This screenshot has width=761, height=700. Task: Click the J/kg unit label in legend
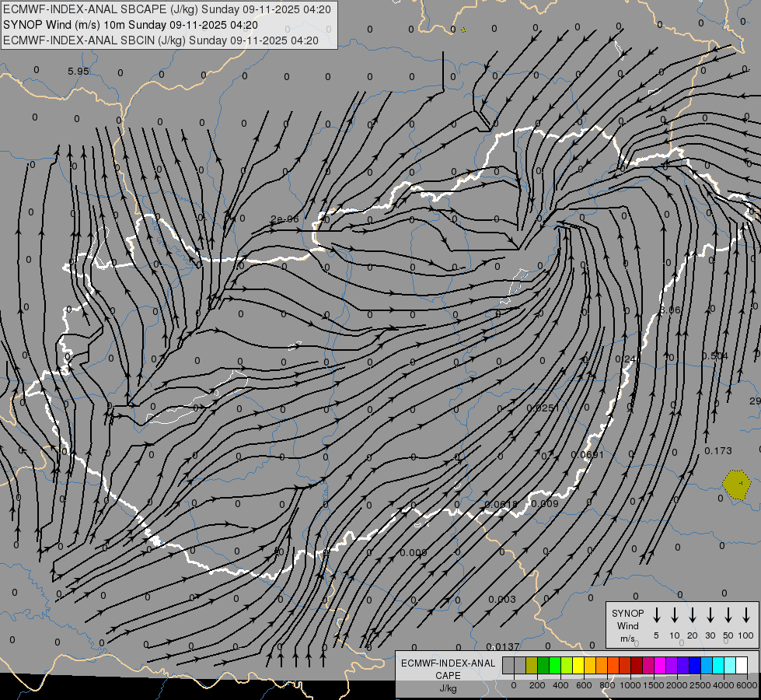448,688
